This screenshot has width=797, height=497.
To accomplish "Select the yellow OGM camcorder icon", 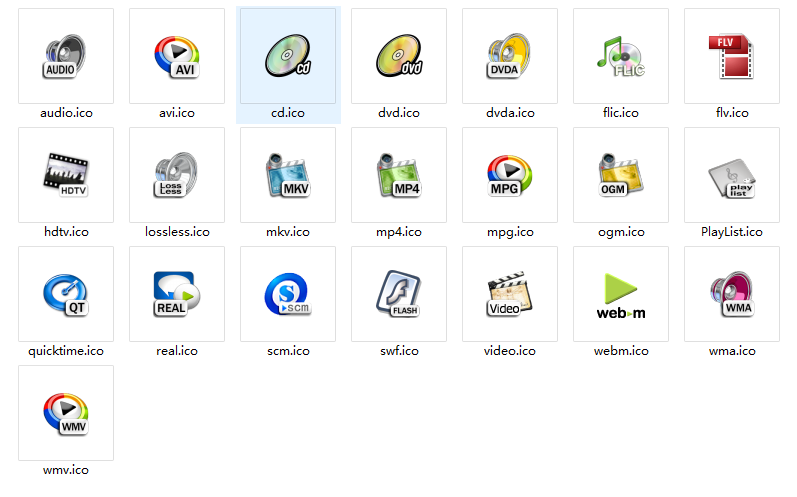I will [x=621, y=175].
